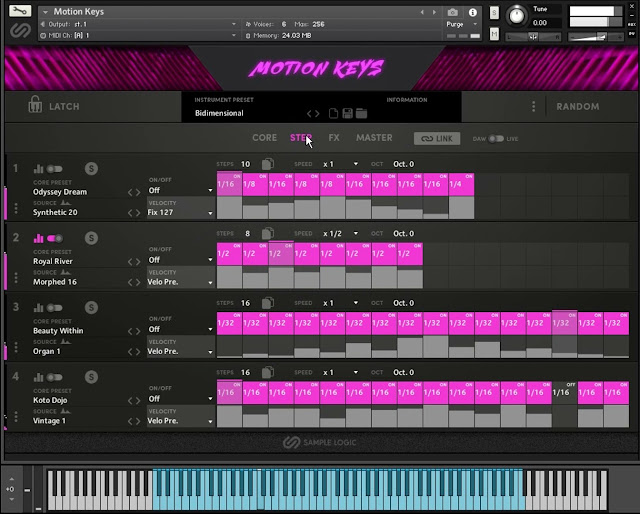Click the RANDOM button
This screenshot has height=514, width=640.
(578, 107)
